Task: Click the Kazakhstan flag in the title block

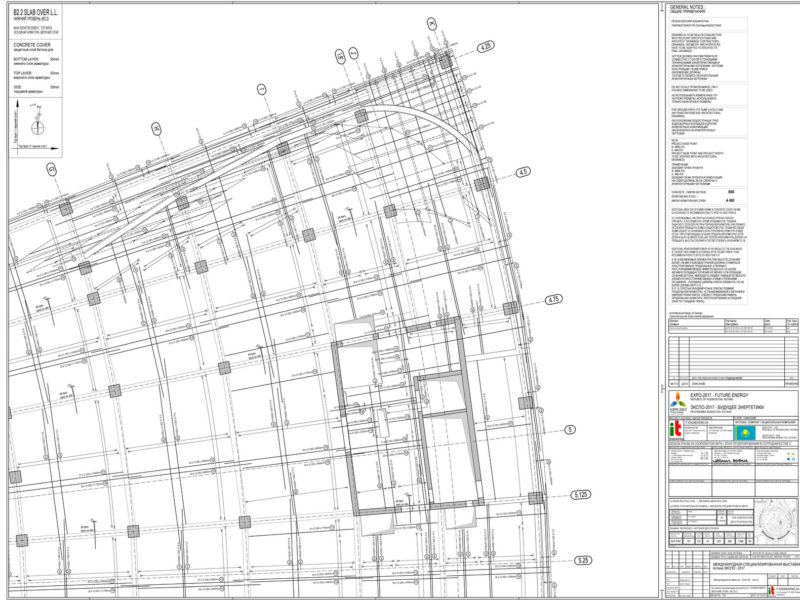Action: (745, 433)
